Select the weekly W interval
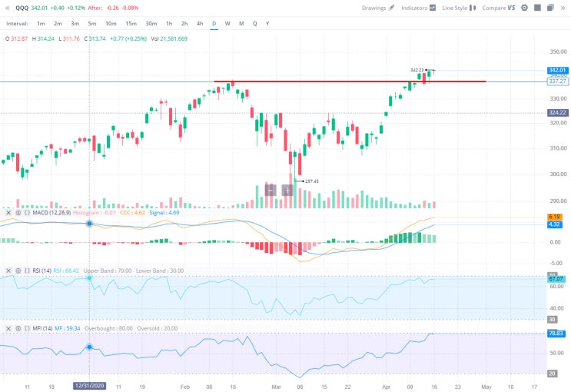Viewport: 571px width, 392px height. point(227,23)
